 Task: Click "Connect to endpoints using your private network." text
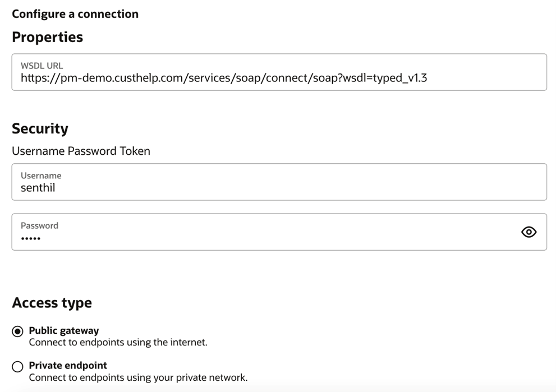click(138, 377)
